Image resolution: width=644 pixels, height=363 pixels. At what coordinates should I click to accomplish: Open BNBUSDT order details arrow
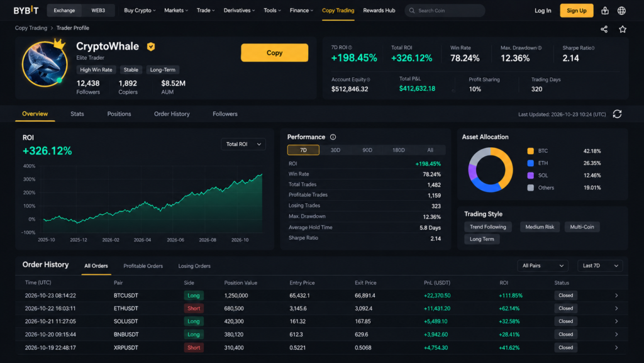[616, 335]
